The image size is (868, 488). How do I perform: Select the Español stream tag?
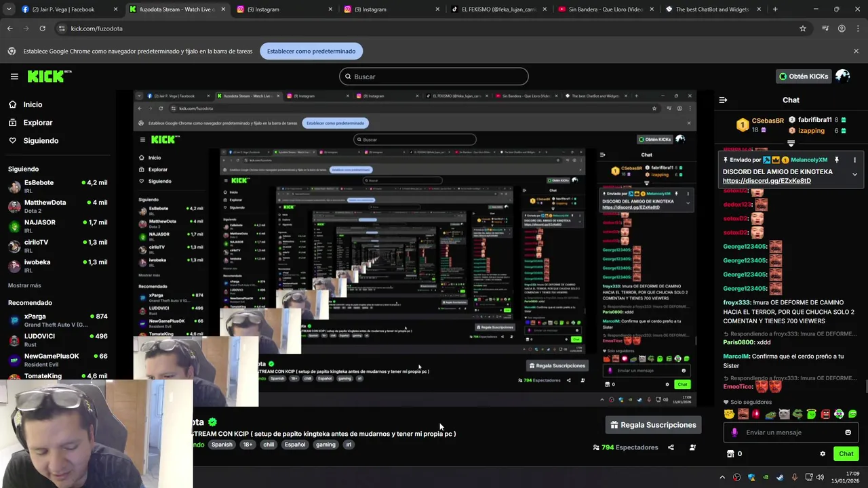coord(295,445)
